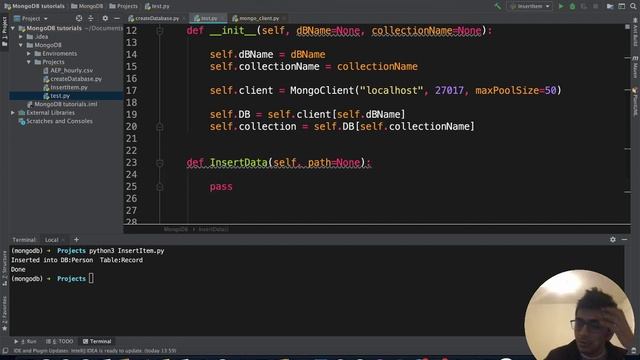Click the Run Anything window icon
The width and height of the screenshot is (640, 360).
pos(622,6)
